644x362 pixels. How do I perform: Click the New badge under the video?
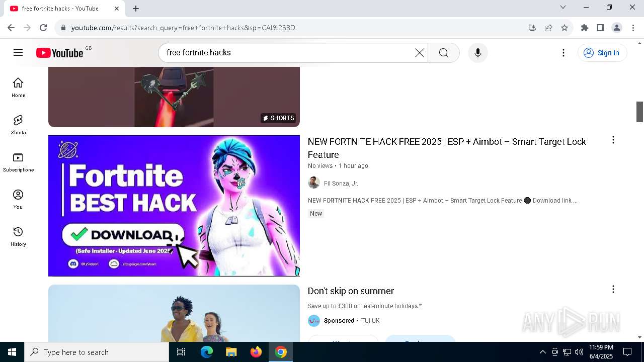[x=316, y=214]
